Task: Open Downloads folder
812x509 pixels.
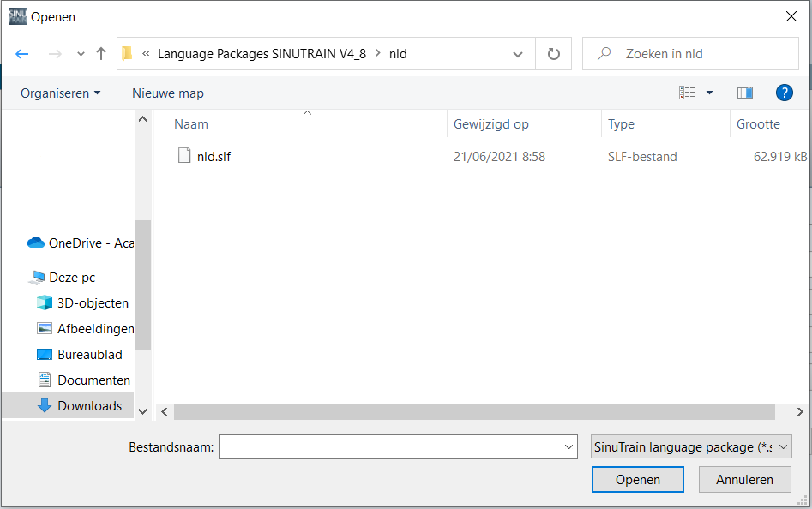Action: click(89, 406)
